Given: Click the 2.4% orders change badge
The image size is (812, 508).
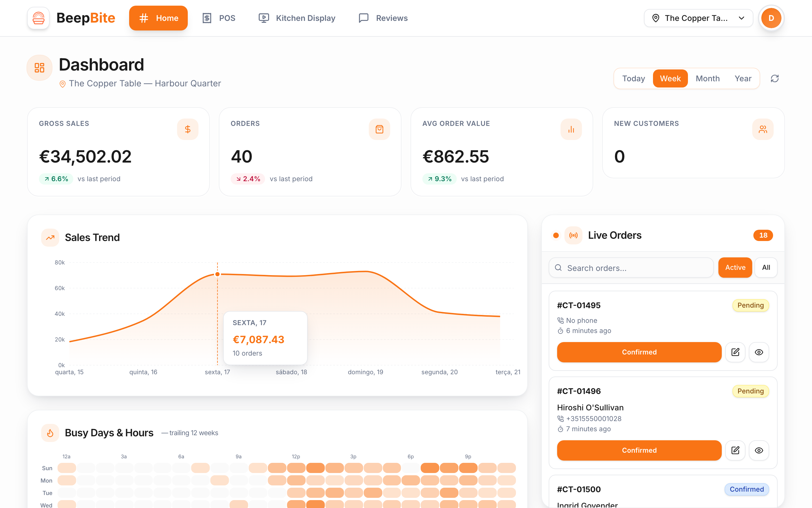Looking at the screenshot, I should point(248,179).
